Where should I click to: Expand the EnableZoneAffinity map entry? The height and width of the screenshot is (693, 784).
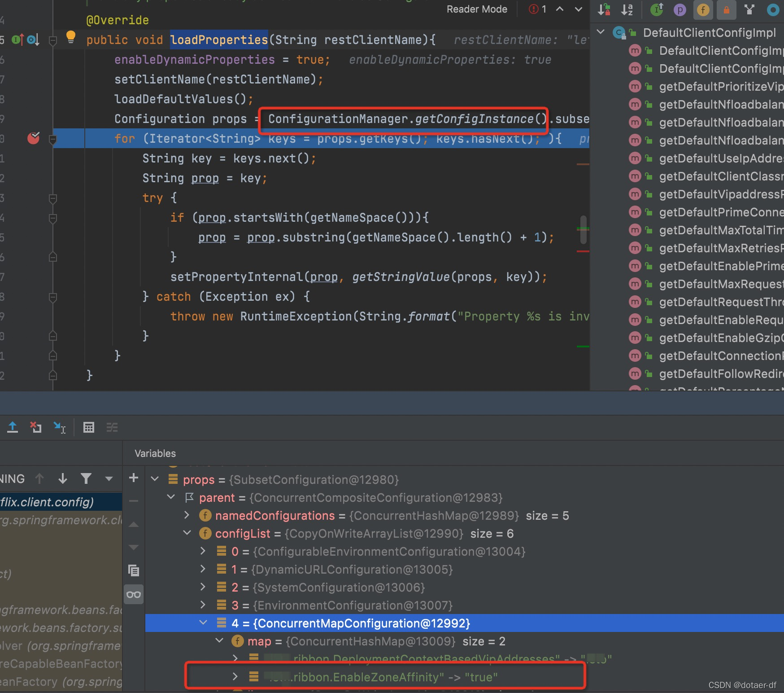point(235,677)
